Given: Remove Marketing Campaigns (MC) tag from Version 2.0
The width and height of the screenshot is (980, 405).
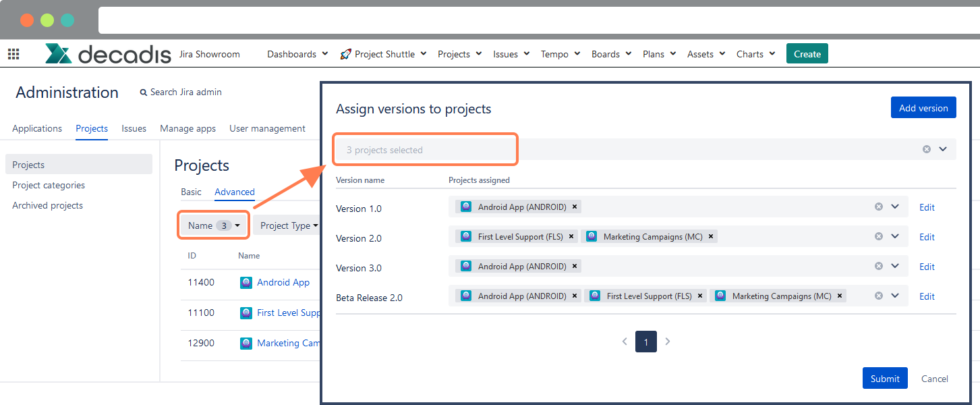Looking at the screenshot, I should (x=710, y=236).
